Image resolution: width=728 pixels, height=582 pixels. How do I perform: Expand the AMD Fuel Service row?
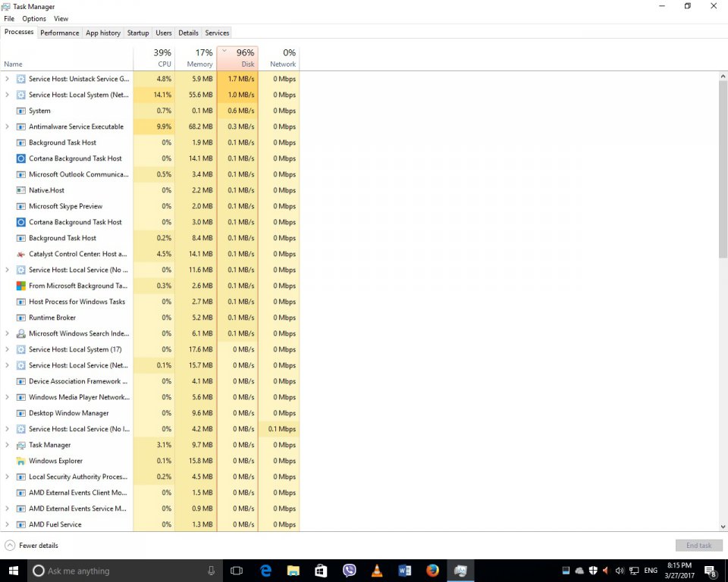(8, 524)
